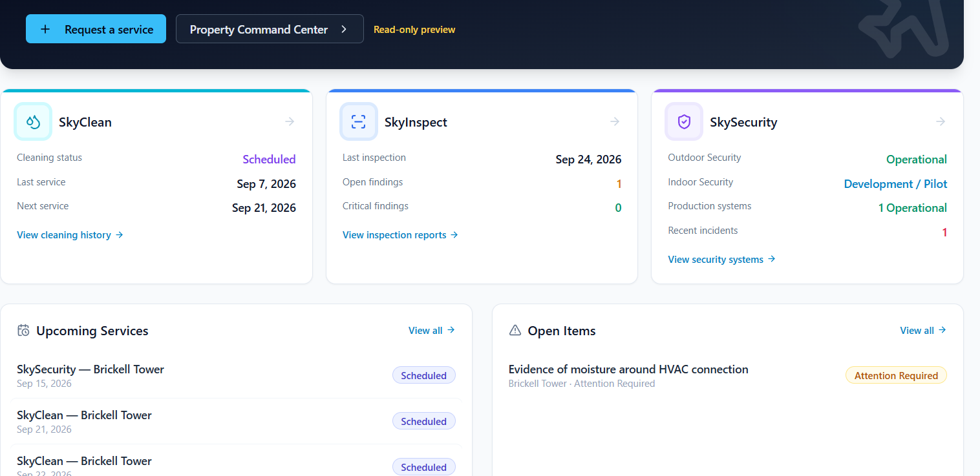
Task: Click the Request a service button
Action: (96, 29)
